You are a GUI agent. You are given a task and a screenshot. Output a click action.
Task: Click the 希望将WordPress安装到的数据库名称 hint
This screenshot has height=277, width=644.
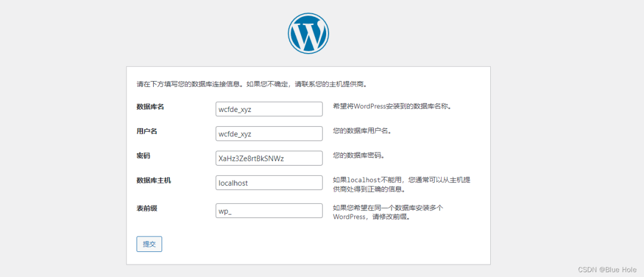pos(391,107)
